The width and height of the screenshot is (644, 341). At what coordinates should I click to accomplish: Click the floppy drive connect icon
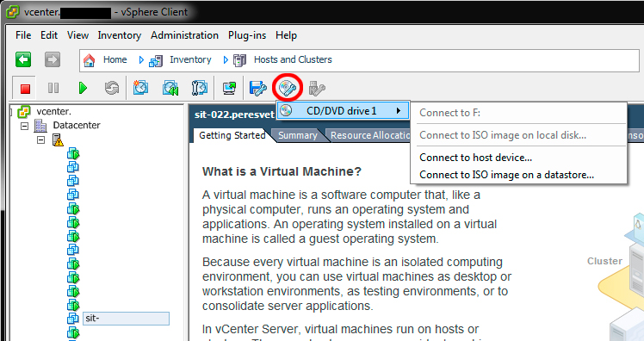pos(258,88)
